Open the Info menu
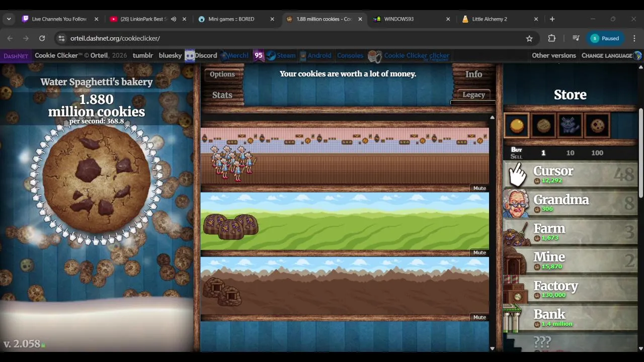Screen dimensions: 644x362 [473, 74]
